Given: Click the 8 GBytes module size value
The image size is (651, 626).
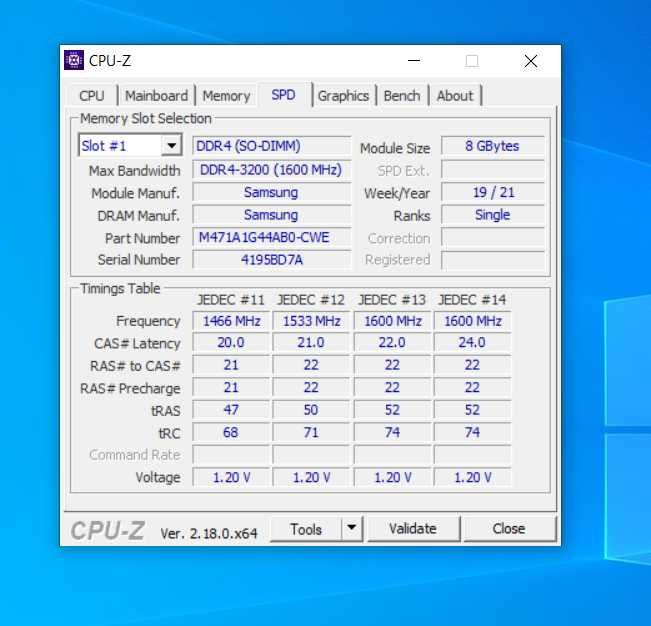Looking at the screenshot, I should 492,146.
